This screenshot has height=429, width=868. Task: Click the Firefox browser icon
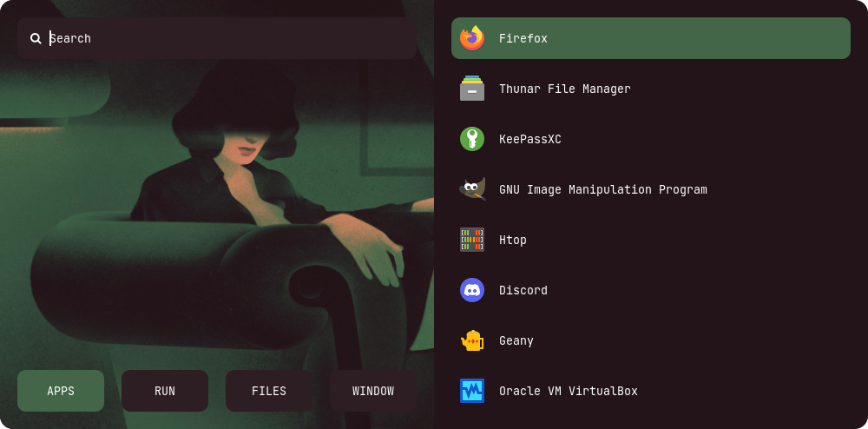pos(472,38)
